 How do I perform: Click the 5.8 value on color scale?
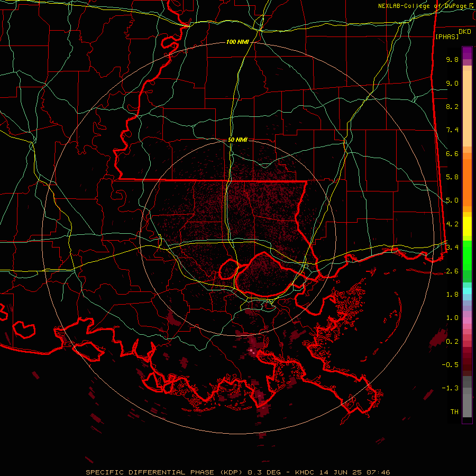[x=452, y=177]
